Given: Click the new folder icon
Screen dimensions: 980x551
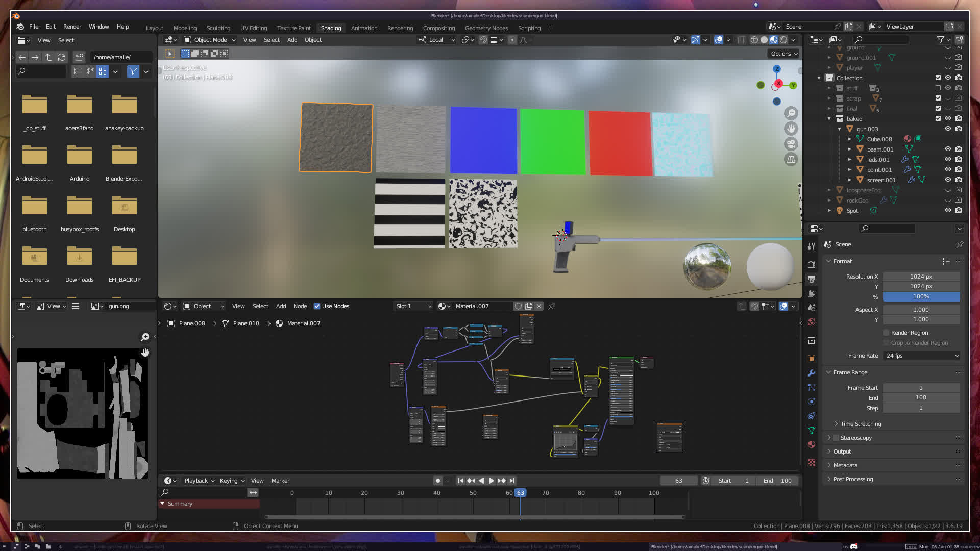Looking at the screenshot, I should (x=79, y=57).
